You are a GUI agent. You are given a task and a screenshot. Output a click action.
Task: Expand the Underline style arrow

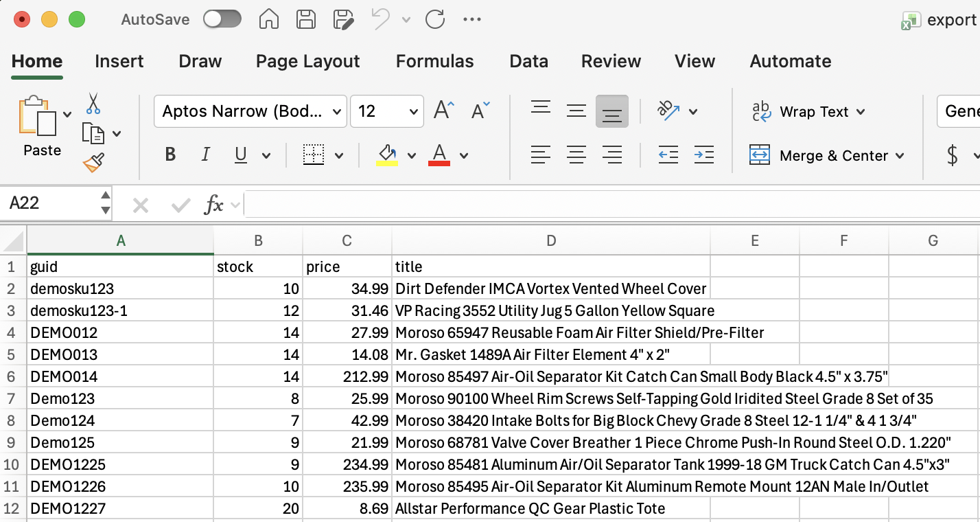coord(266,156)
